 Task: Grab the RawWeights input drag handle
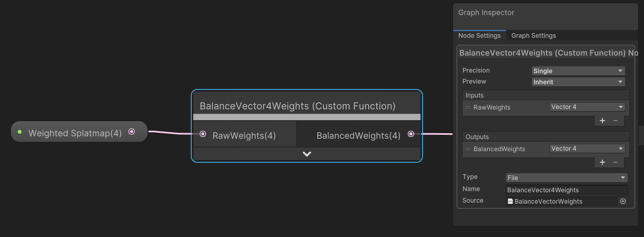[x=468, y=107]
